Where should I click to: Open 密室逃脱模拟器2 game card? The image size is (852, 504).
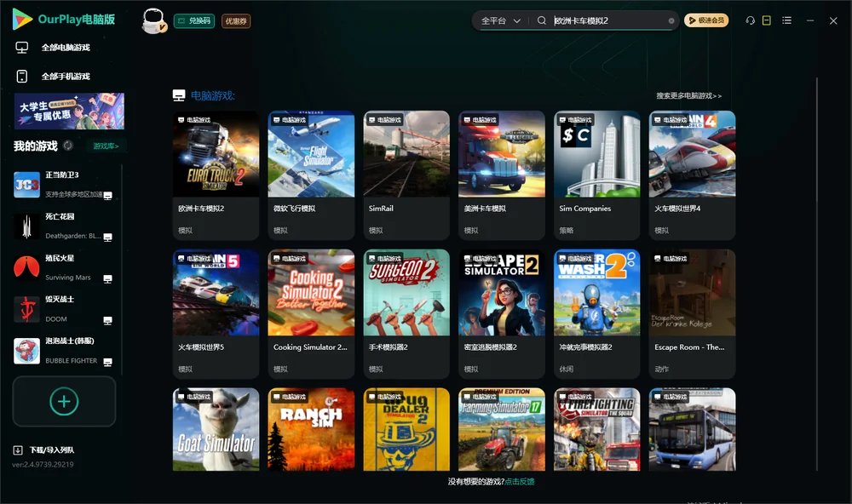pyautogui.click(x=502, y=314)
